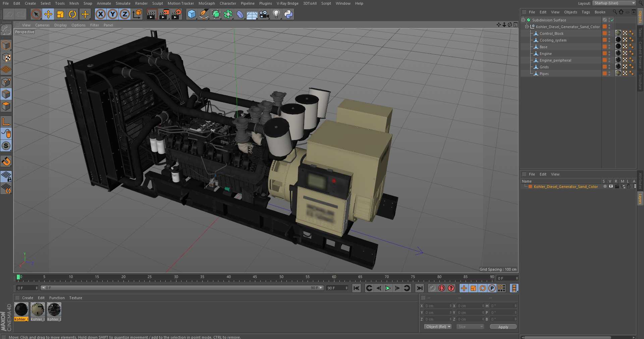Screen dimensions: 644x339
Task: Open the spline Pen tool
Action: pos(204,14)
